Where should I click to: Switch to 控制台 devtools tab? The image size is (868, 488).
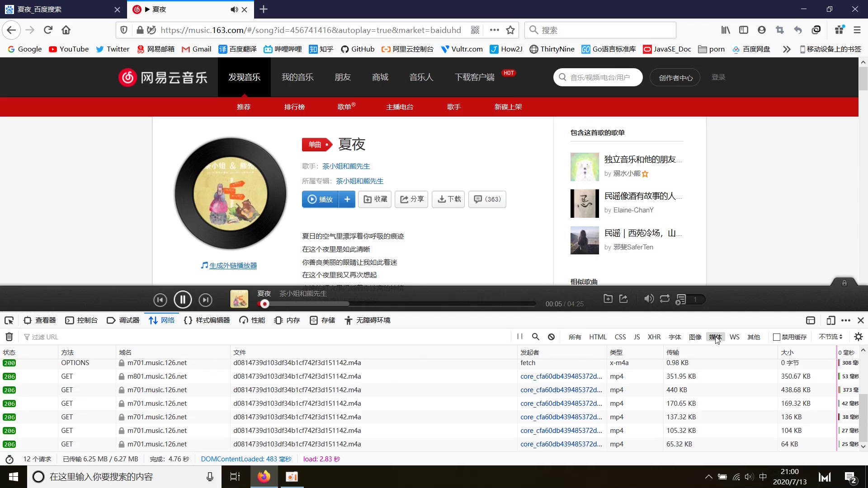point(81,320)
